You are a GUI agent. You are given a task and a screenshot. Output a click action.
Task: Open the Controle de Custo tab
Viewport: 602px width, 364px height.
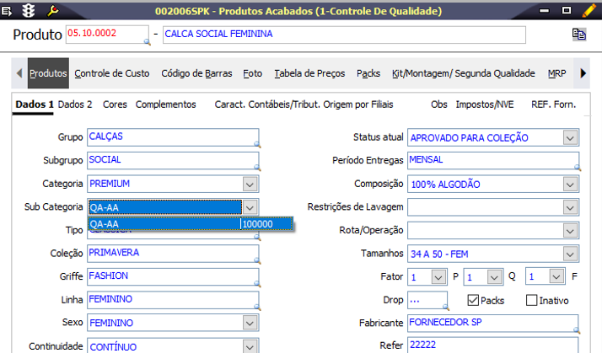112,73
